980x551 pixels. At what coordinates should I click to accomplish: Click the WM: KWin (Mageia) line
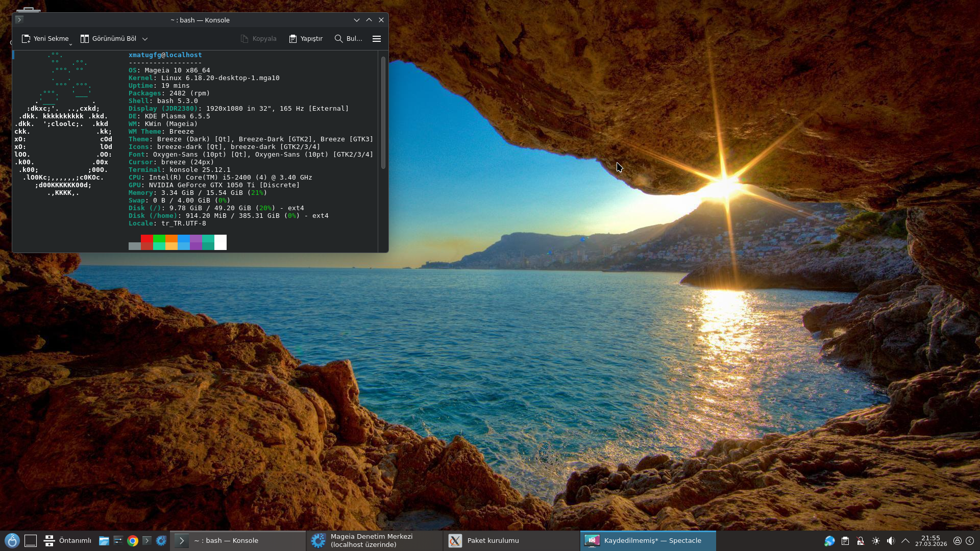[163, 124]
